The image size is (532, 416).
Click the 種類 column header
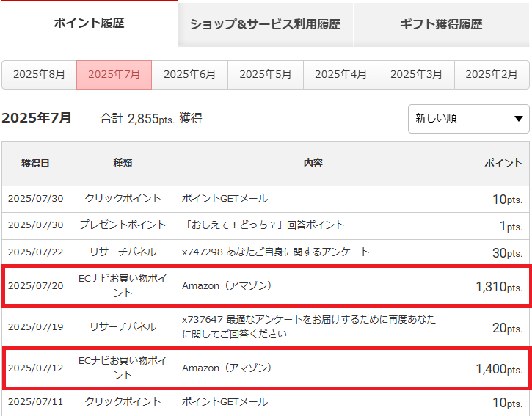123,164
